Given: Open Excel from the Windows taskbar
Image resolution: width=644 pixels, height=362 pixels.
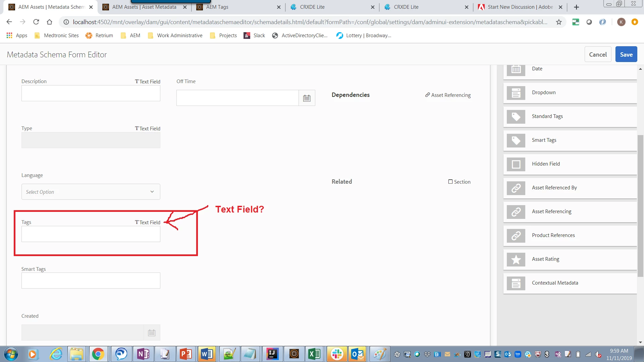Looking at the screenshot, I should point(314,354).
